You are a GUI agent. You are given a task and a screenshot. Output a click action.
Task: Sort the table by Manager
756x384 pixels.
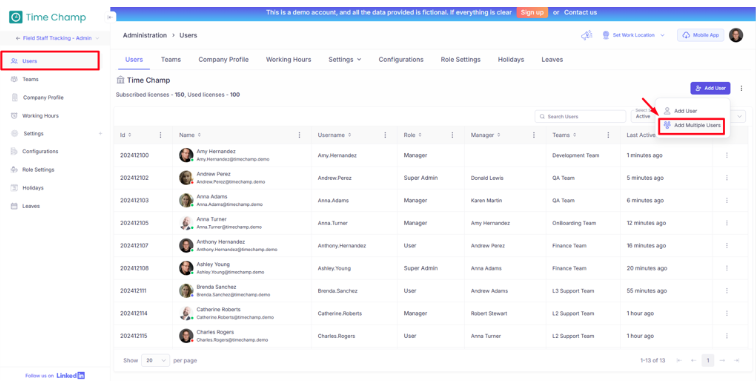coord(499,135)
